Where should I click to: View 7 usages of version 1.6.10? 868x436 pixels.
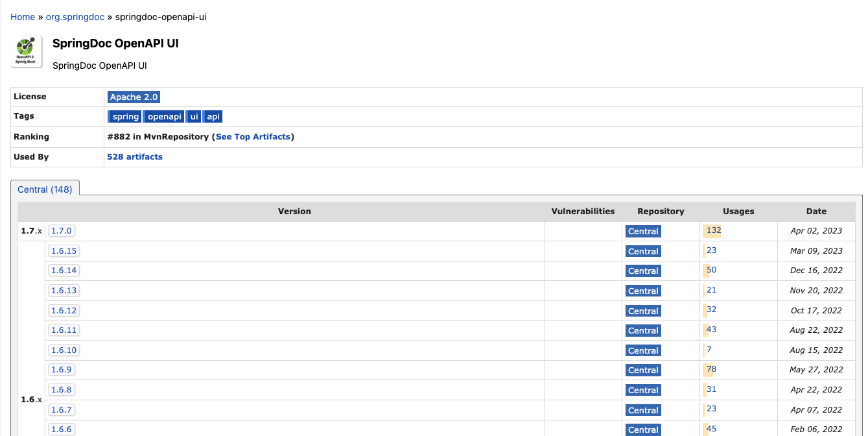tap(709, 349)
